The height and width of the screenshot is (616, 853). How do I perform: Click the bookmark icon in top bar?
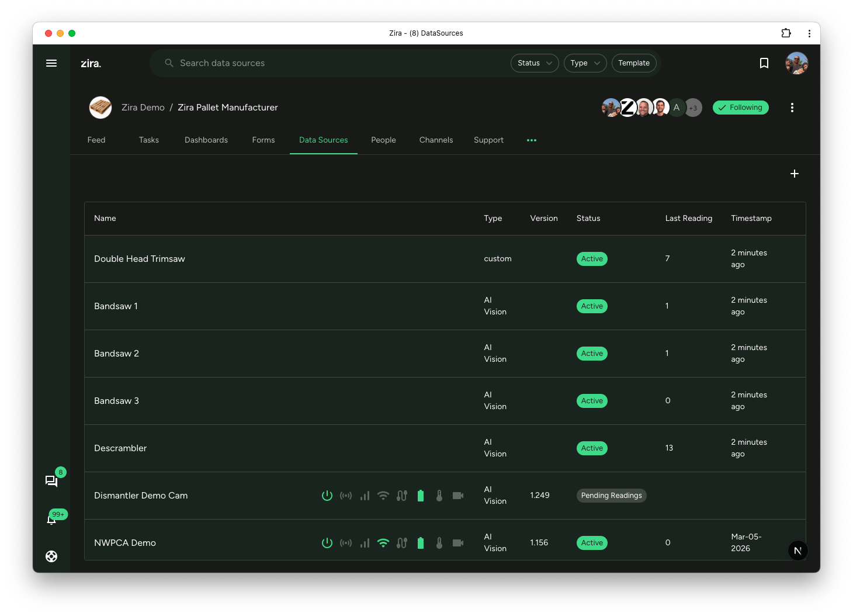(x=764, y=63)
